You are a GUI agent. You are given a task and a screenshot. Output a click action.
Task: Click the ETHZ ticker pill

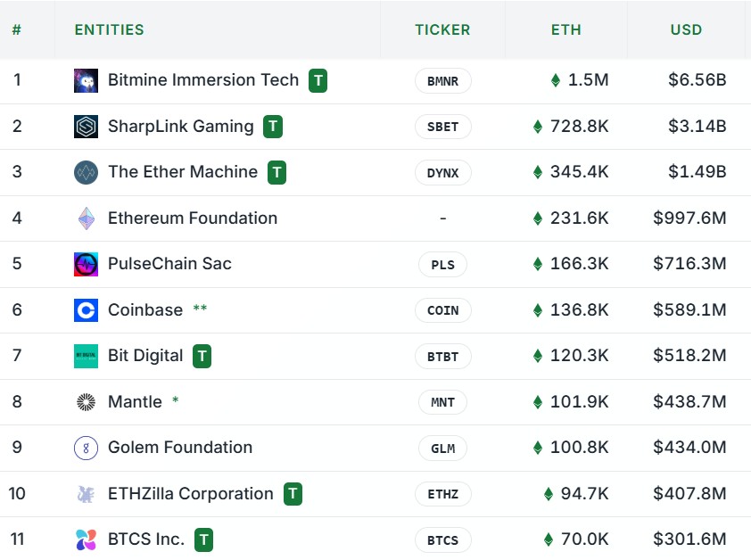442,494
